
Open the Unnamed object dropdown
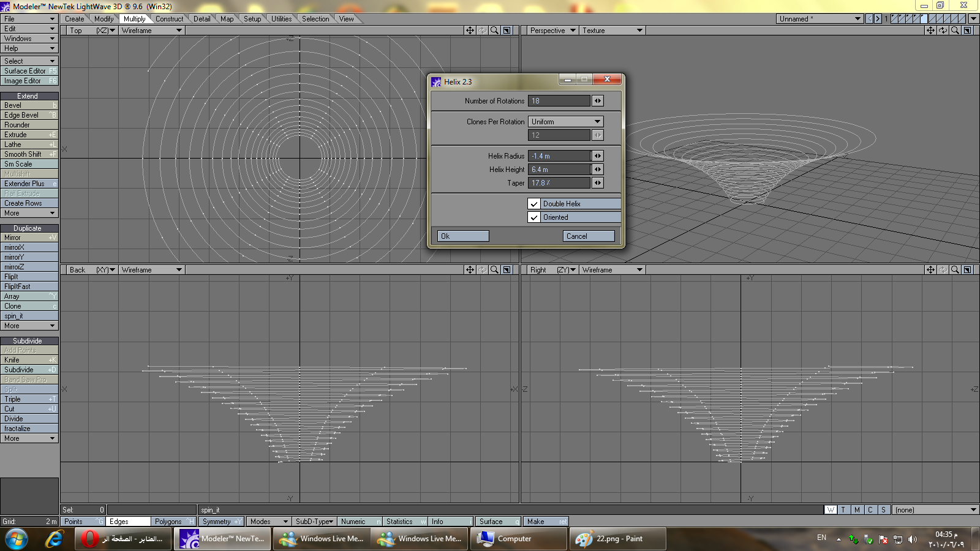click(820, 19)
